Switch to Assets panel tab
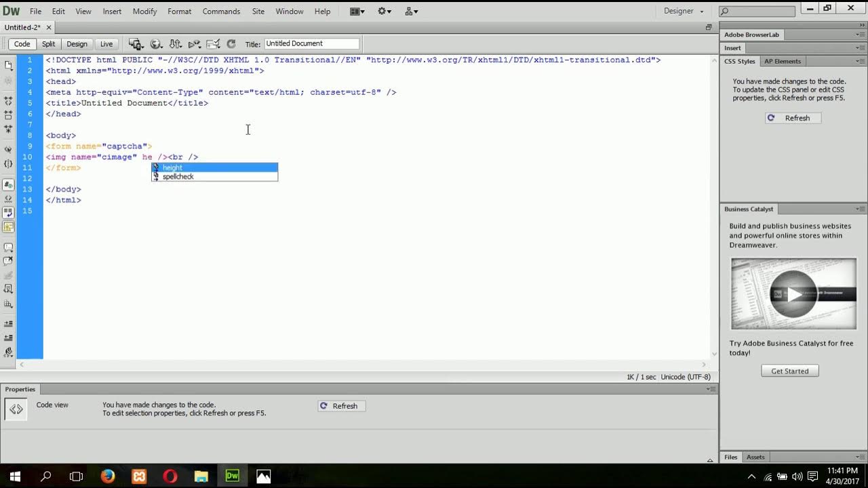Screen dimensions: 868x488 (x=755, y=457)
